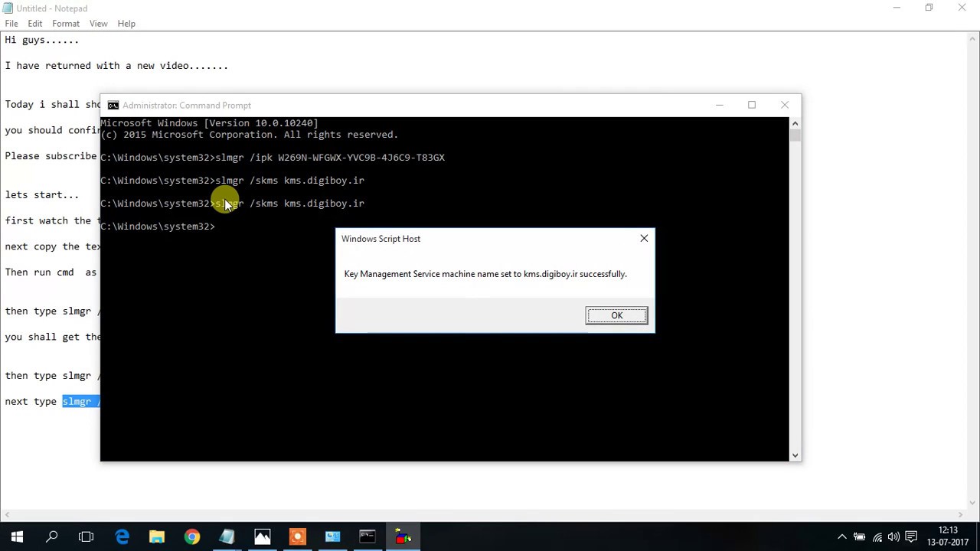The width and height of the screenshot is (980, 551).
Task: Close the Windows Script Host dialog
Action: (644, 239)
